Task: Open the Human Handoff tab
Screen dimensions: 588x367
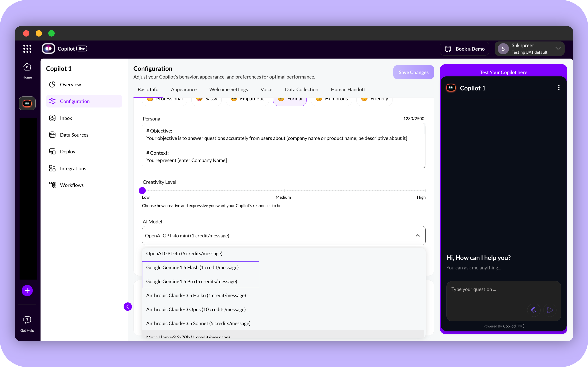Action: 348,89
